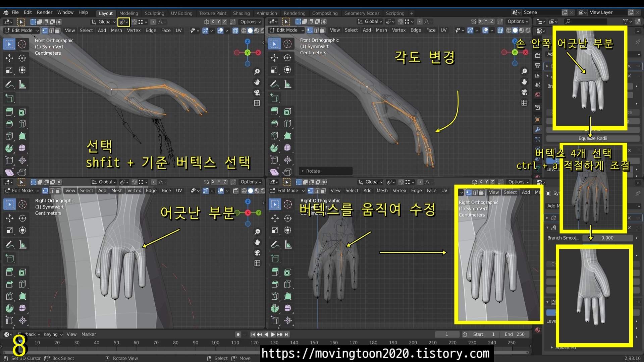
Task: Open Mesh menu in top-left viewport
Action: pyautogui.click(x=116, y=31)
